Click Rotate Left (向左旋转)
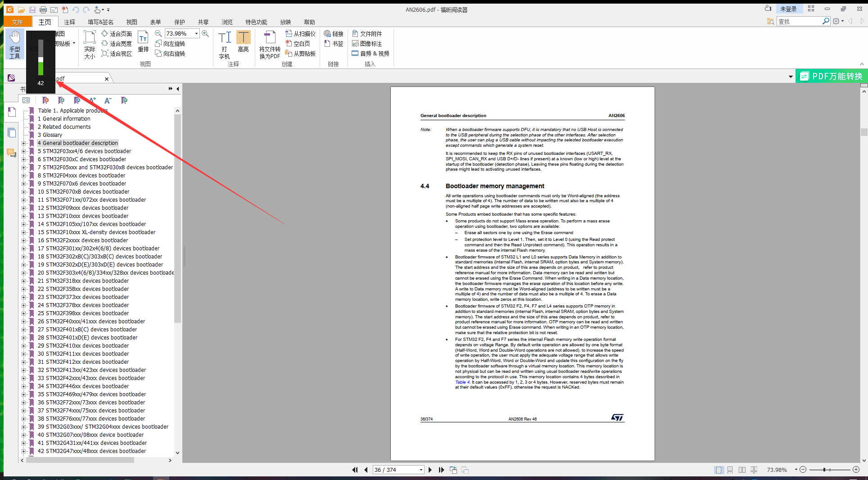Screen dimensions: 868x480 [170, 44]
